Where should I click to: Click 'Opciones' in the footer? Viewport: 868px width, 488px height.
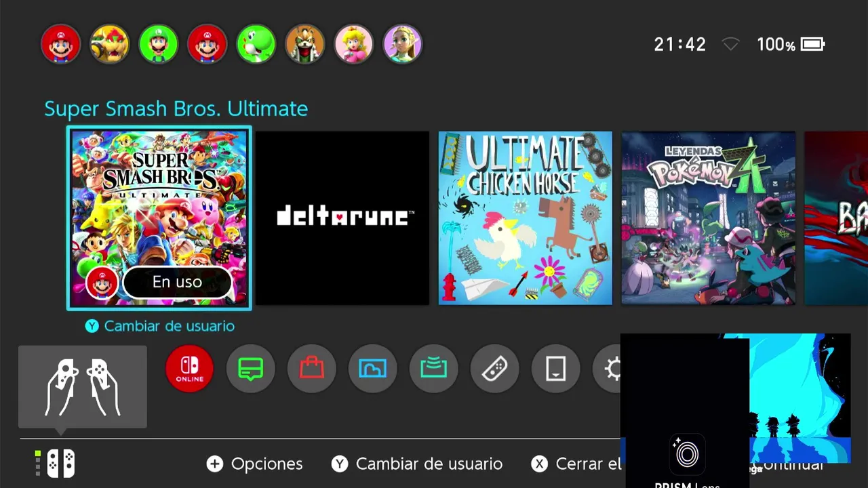[255, 464]
